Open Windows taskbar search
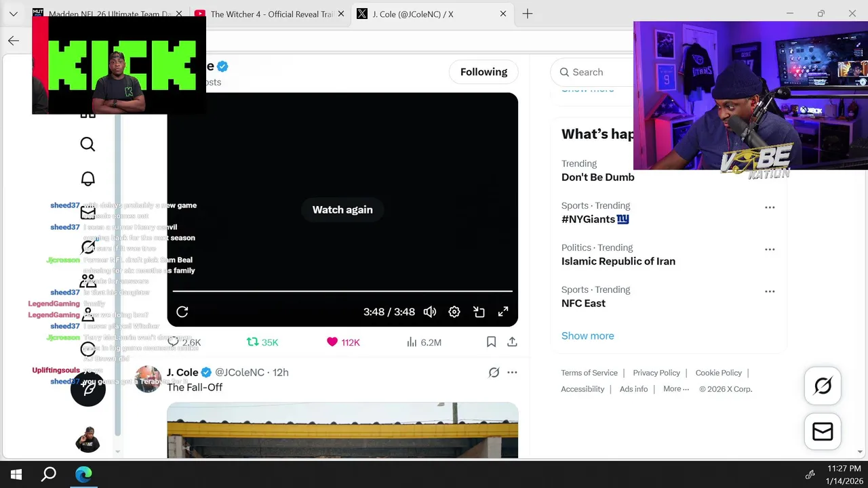This screenshot has width=868, height=488. (x=49, y=474)
